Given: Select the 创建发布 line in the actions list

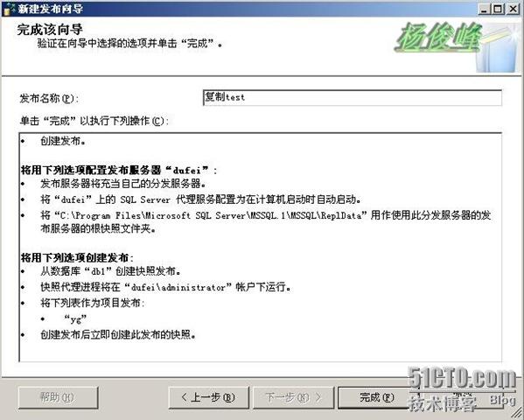Looking at the screenshot, I should pos(63,141).
